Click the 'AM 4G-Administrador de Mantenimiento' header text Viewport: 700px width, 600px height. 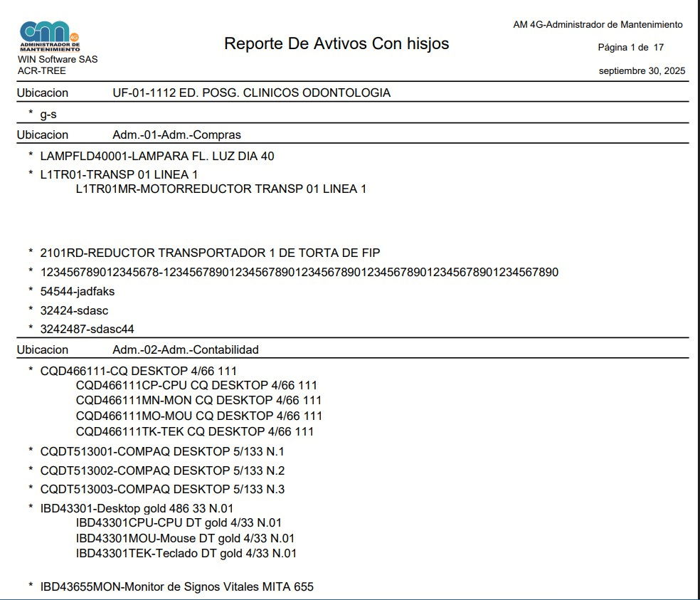(x=598, y=25)
